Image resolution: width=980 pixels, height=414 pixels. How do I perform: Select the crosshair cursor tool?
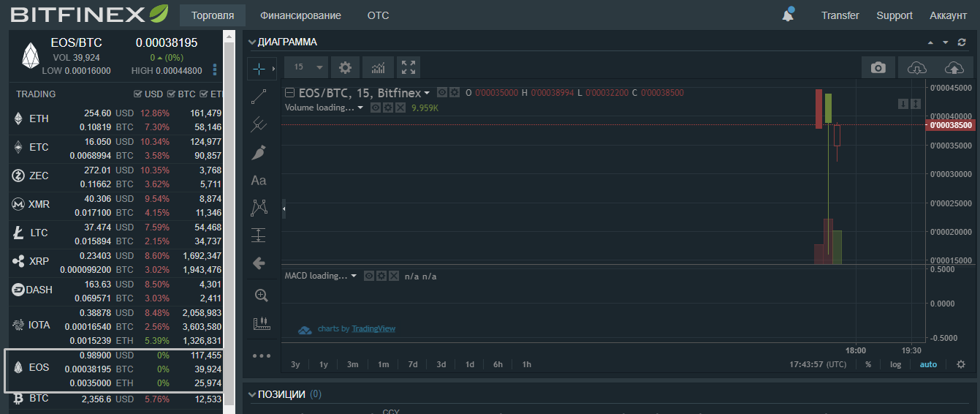pyautogui.click(x=259, y=69)
